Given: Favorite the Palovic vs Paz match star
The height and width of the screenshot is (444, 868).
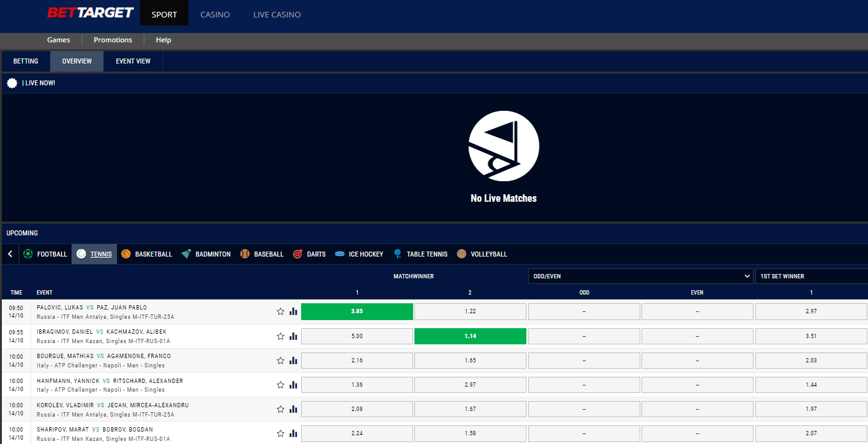Looking at the screenshot, I should tap(281, 311).
